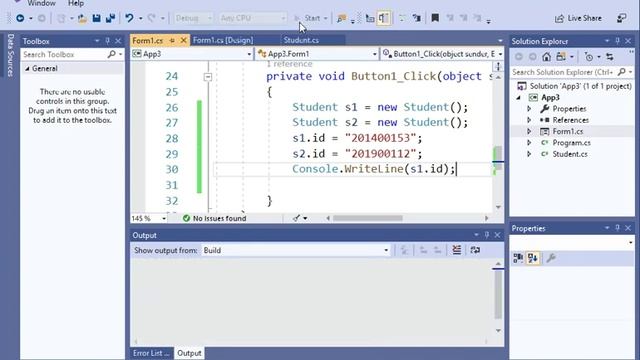
Task: Click the search magnifier in Solution Explorer
Action: pos(622,72)
